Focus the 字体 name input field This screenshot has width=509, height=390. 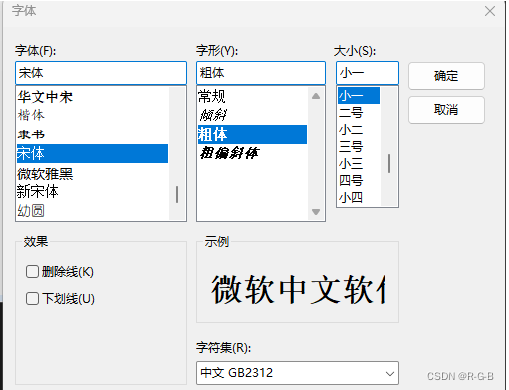coord(101,73)
